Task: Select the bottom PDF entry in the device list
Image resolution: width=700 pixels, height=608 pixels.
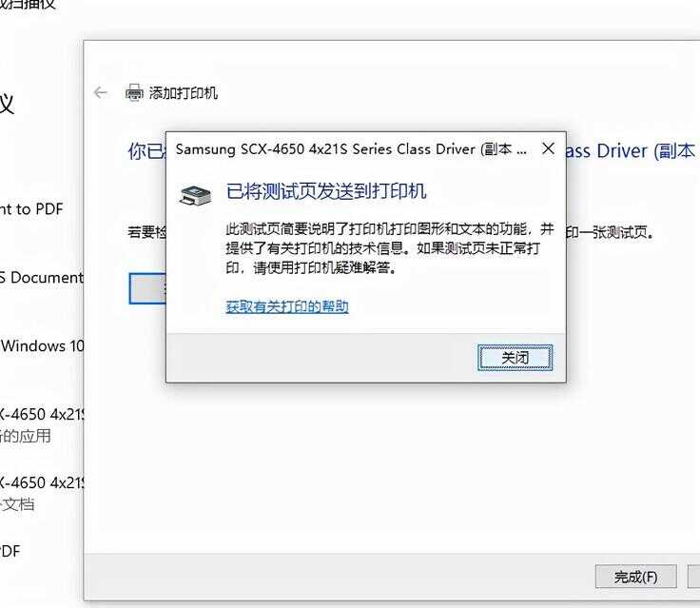Action: [10, 551]
